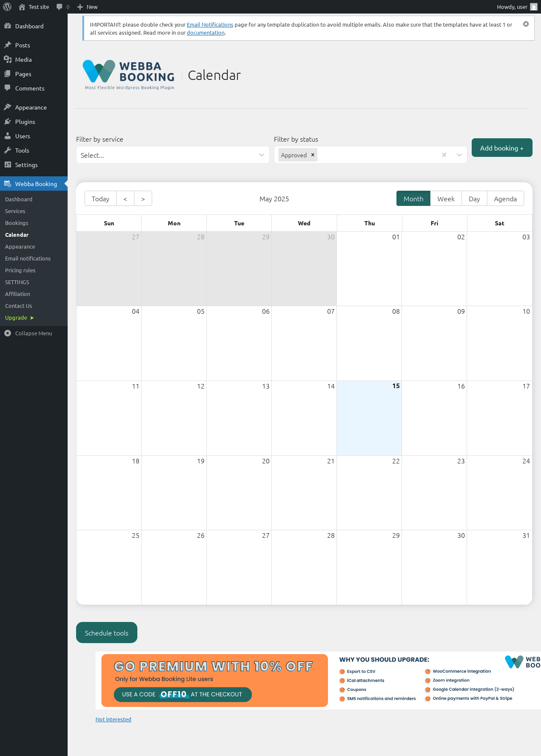Click the Comments speech icon in sidebar
This screenshot has width=541, height=756.
8,88
